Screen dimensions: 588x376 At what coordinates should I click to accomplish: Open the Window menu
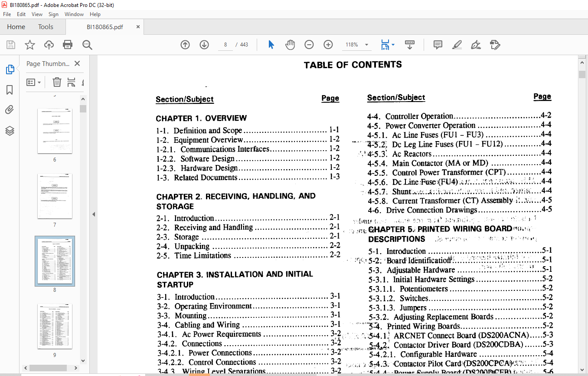point(74,14)
